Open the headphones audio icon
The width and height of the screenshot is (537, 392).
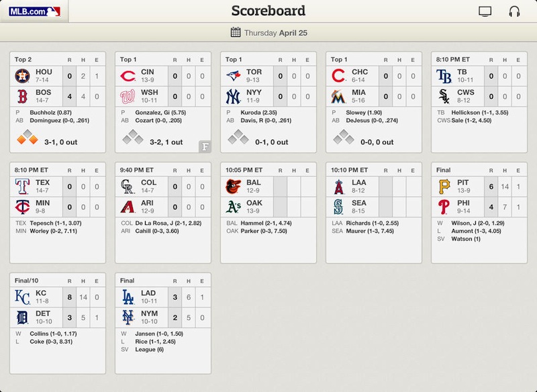(x=514, y=11)
